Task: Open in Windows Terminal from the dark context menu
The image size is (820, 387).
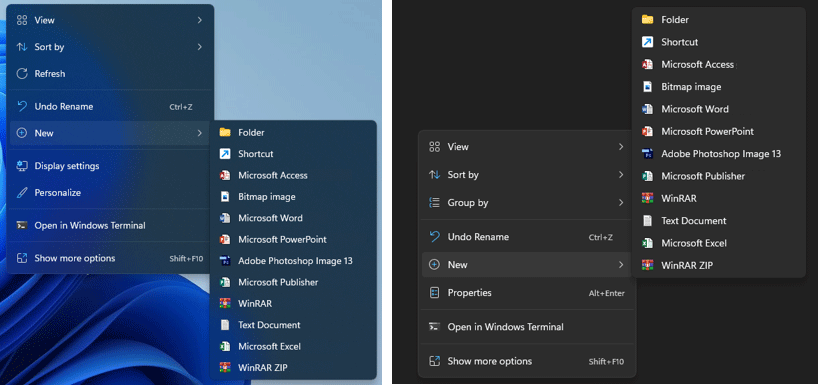Action: [x=527, y=327]
